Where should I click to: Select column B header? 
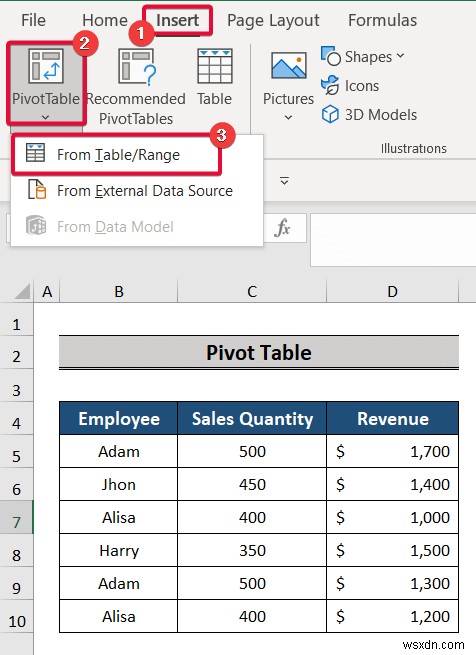pos(119,292)
